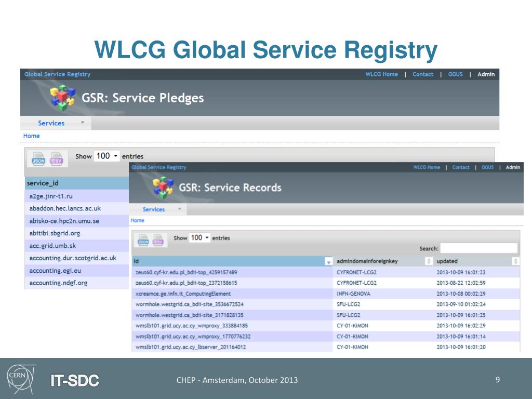This screenshot has height=399, width=532.
Task: Export Service Pledges table as JSON
Action: [x=38, y=158]
